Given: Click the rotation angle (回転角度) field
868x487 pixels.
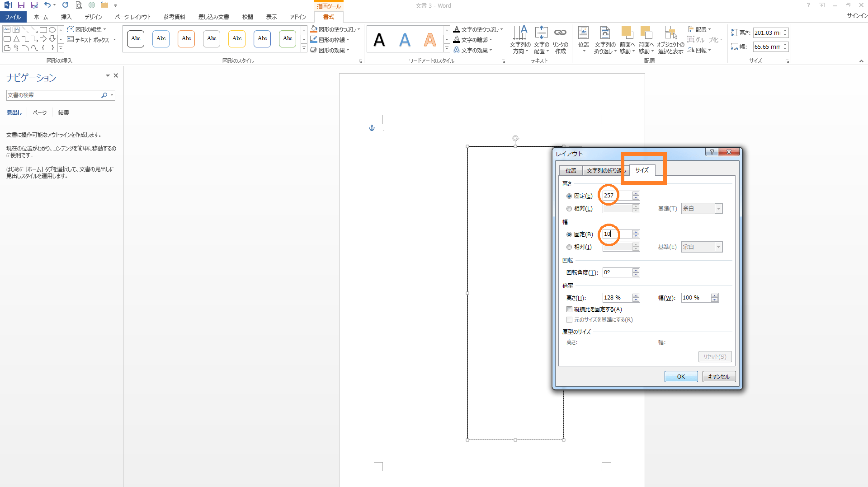Looking at the screenshot, I should 618,272.
